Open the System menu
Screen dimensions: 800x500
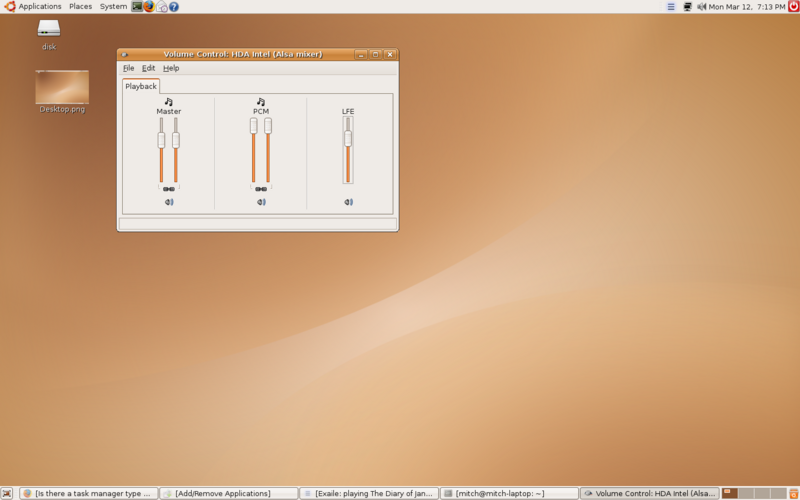coord(113,7)
